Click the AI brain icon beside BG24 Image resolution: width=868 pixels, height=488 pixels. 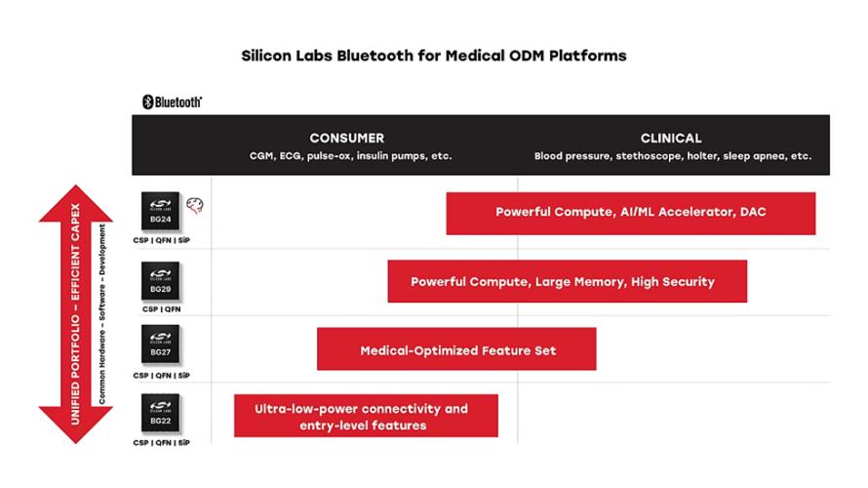pos(194,206)
